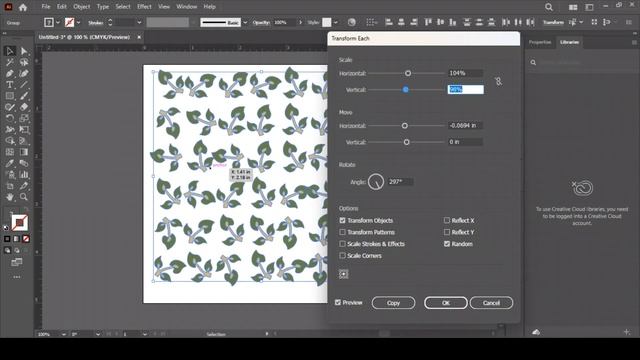The width and height of the screenshot is (640, 360).
Task: Enable Scale Corners checkbox
Action: pos(342,256)
